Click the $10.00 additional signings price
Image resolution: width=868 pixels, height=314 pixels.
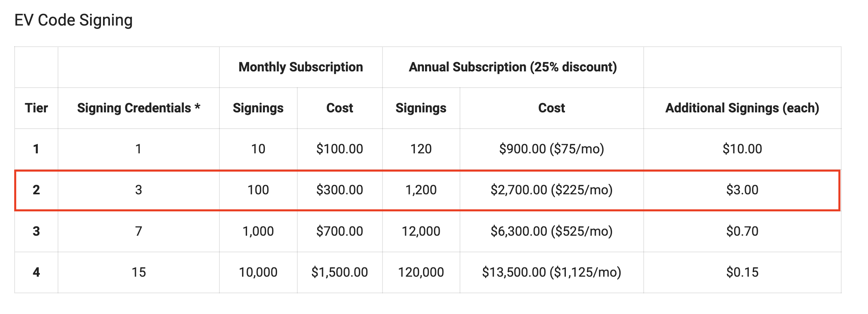click(742, 149)
